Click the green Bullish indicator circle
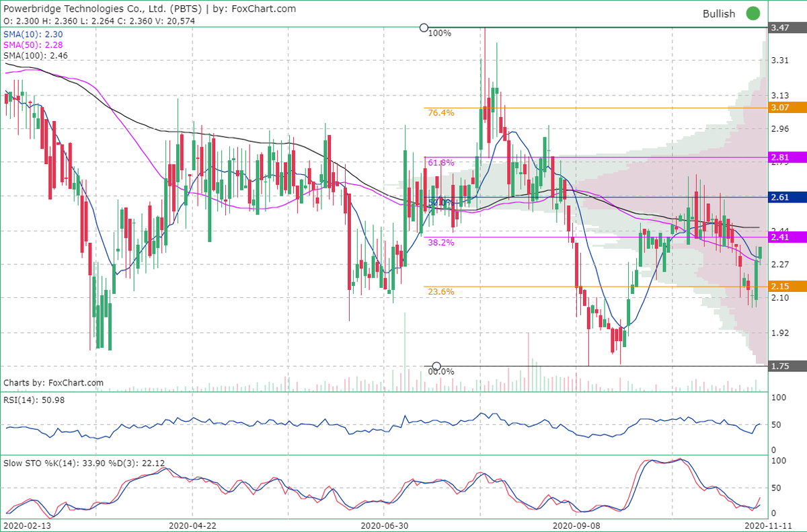The width and height of the screenshot is (807, 532). point(753,13)
